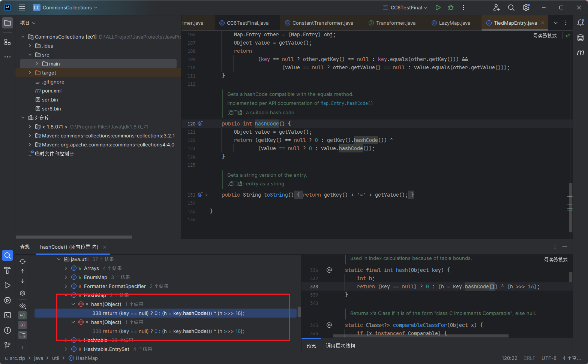Switch to the LazyMap.java tab
588x364 pixels.
tap(454, 23)
